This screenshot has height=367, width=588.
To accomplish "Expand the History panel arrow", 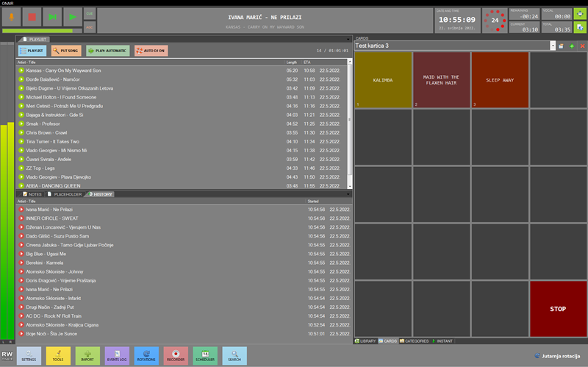I will click(x=348, y=194).
